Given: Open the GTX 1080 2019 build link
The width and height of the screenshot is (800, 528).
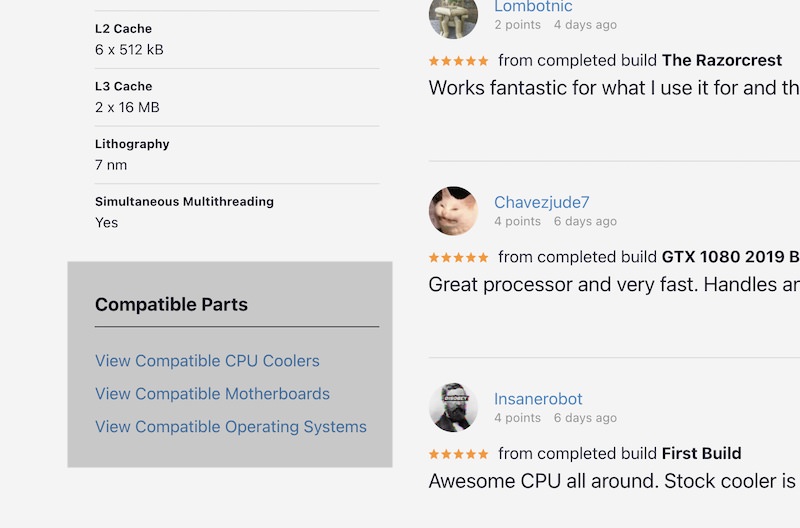Looking at the screenshot, I should (x=731, y=257).
